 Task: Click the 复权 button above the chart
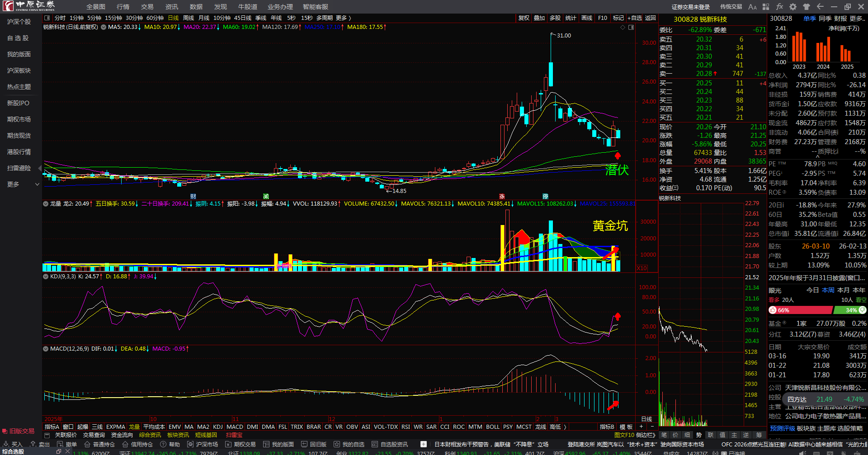[x=524, y=18]
